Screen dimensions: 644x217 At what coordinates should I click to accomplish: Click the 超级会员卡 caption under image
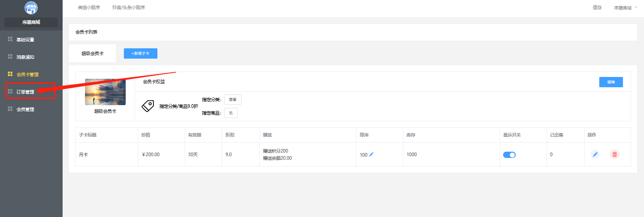point(105,111)
